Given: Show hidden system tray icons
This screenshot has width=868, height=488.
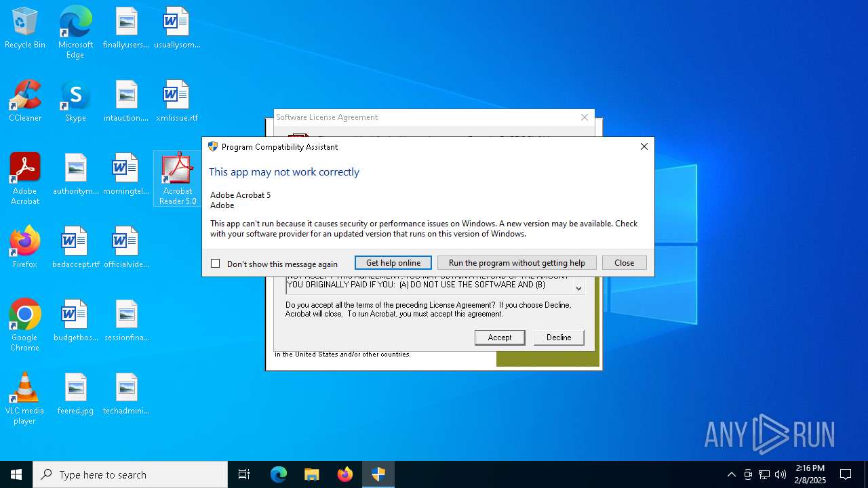Looking at the screenshot, I should pos(732,474).
